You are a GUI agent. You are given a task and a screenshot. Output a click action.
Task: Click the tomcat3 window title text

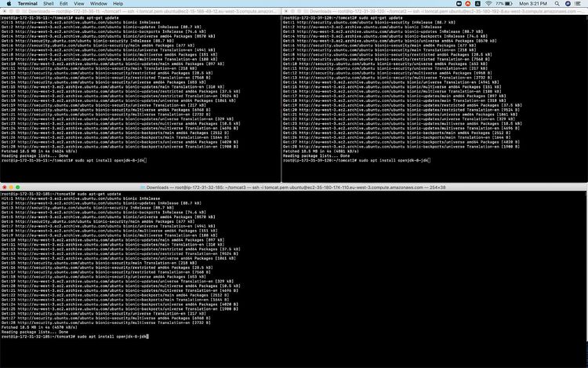[296, 188]
